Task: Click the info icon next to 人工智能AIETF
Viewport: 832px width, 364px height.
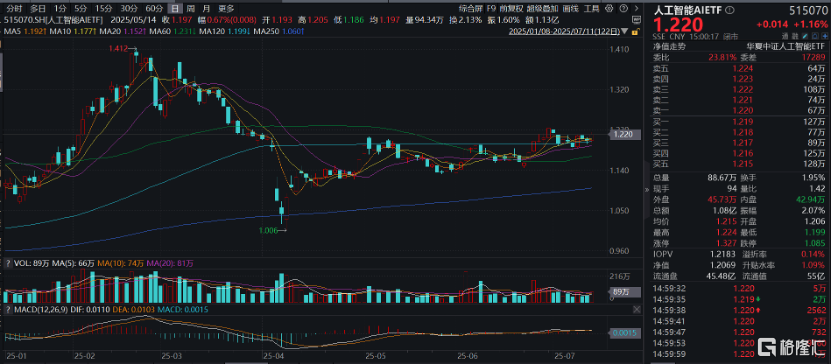Action: pos(730,10)
